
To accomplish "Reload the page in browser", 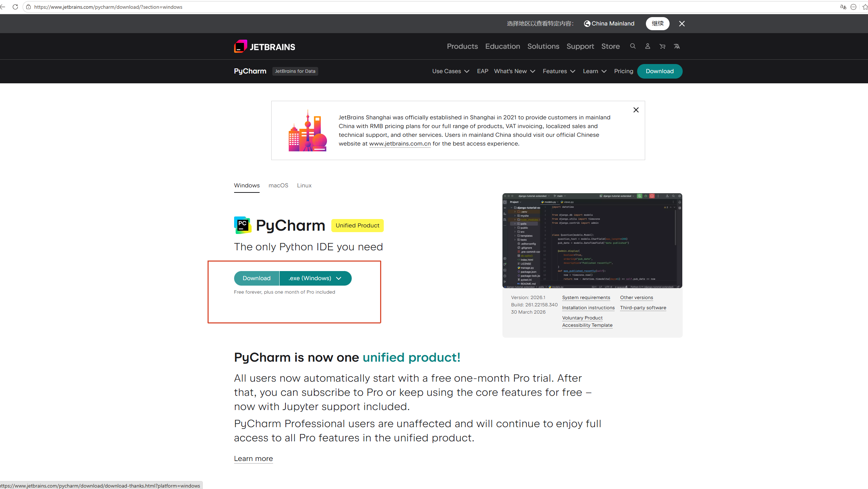I will point(15,7).
